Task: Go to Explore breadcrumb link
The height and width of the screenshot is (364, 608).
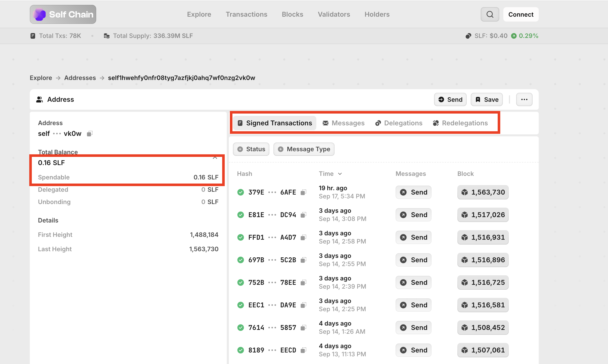Action: point(41,78)
